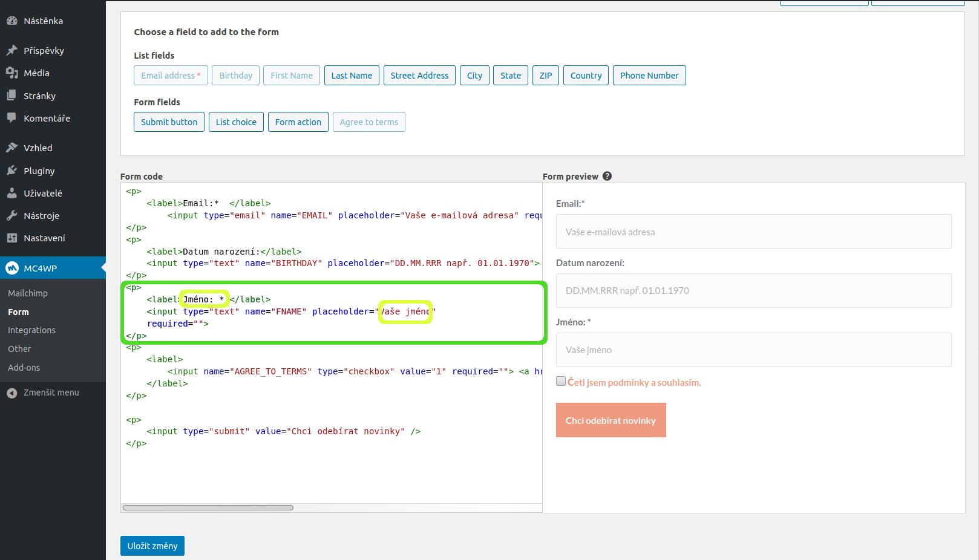Open the Form submenu link
Screen dimensions: 979x560
18,312
